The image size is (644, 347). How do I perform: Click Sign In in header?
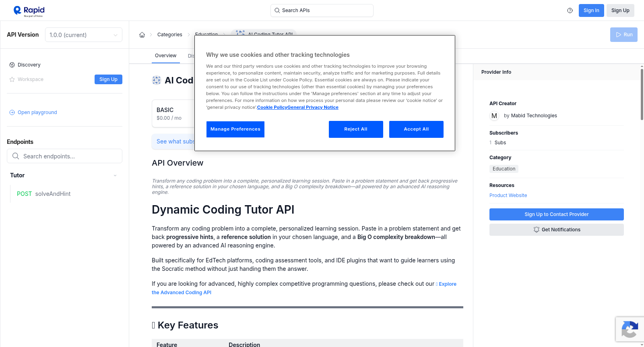coord(591,10)
